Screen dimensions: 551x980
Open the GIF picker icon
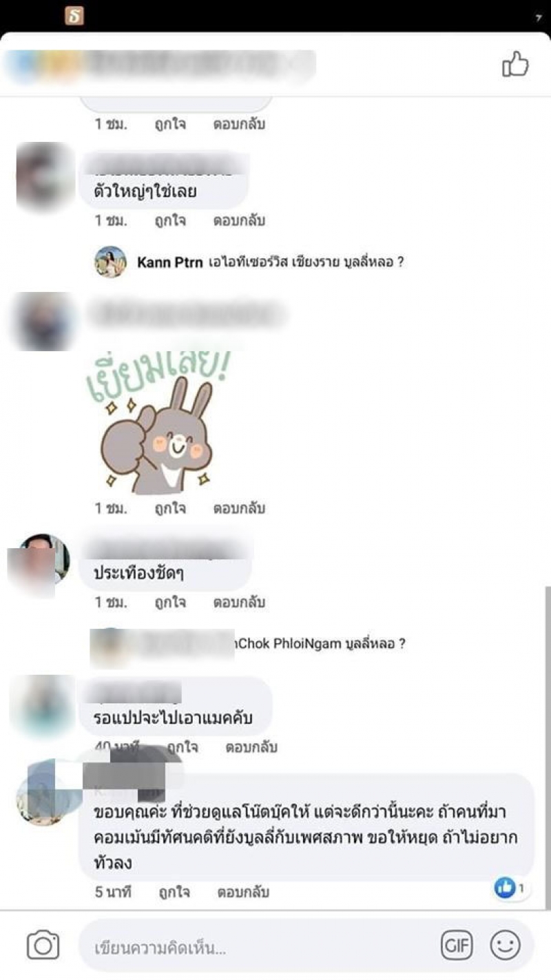(457, 946)
